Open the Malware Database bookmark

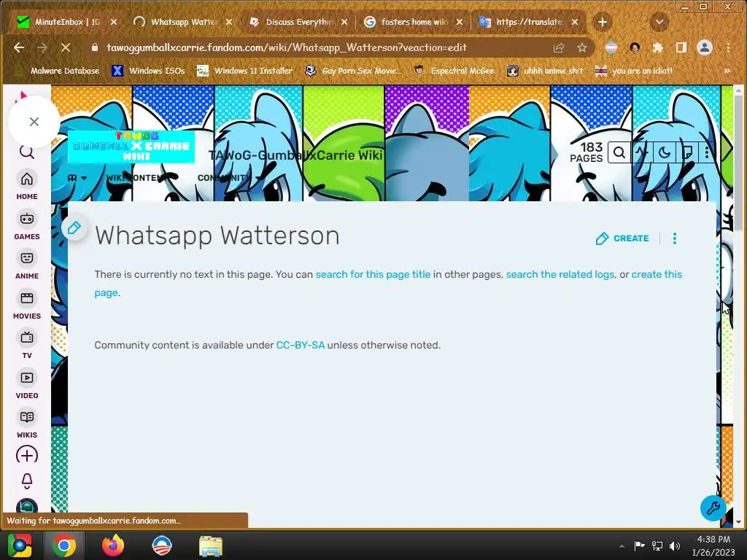58,71
